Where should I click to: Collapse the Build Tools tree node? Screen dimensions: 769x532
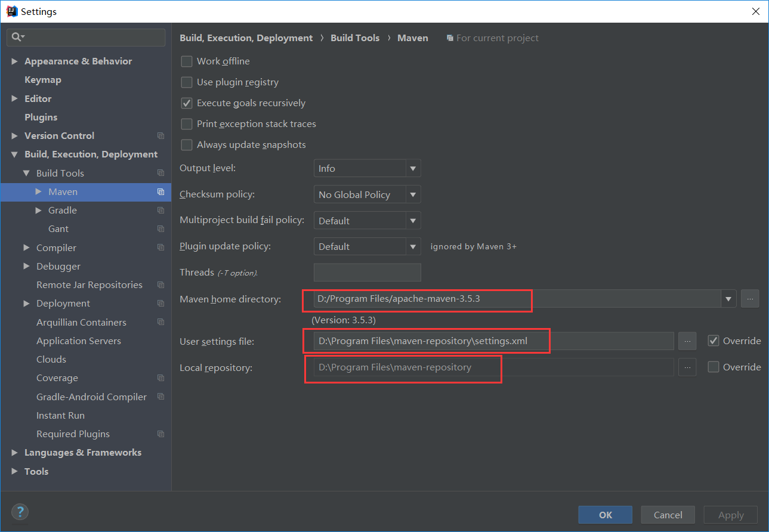coord(25,173)
